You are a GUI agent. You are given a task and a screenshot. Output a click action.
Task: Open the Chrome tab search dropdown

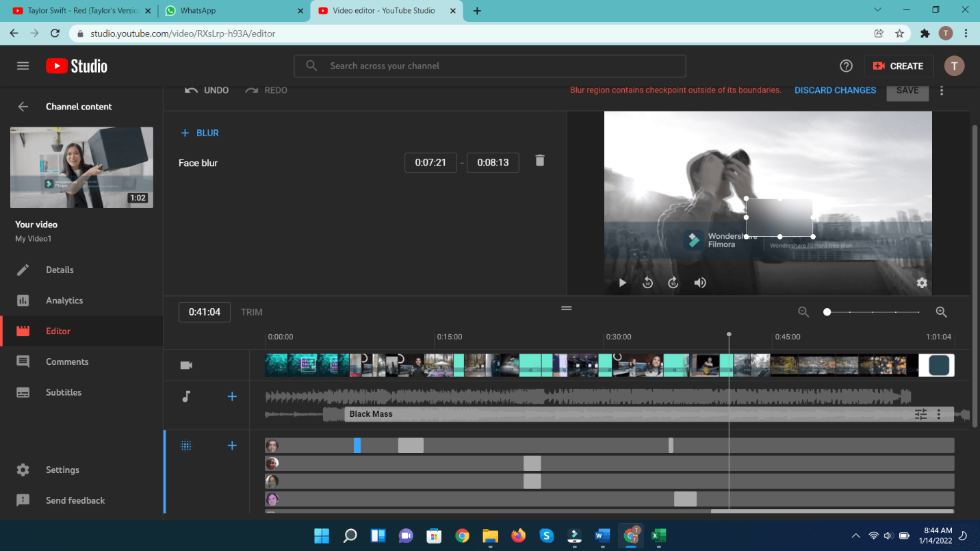(x=878, y=10)
